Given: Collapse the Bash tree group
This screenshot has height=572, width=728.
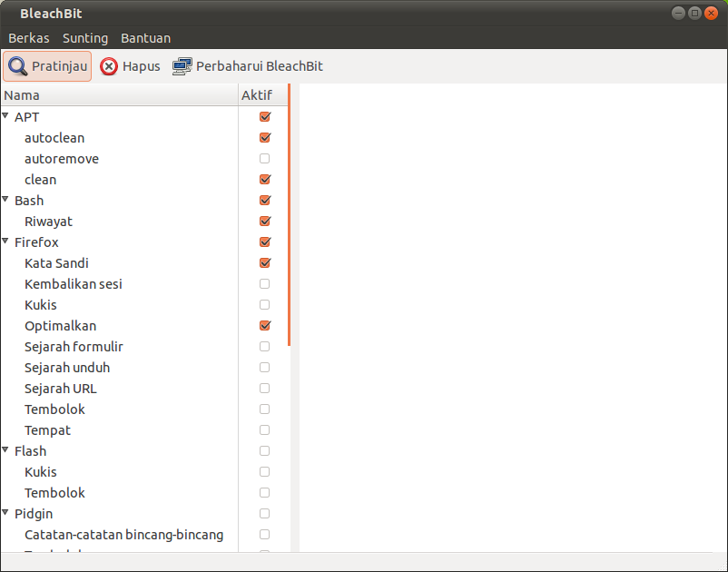Looking at the screenshot, I should click(5, 199).
